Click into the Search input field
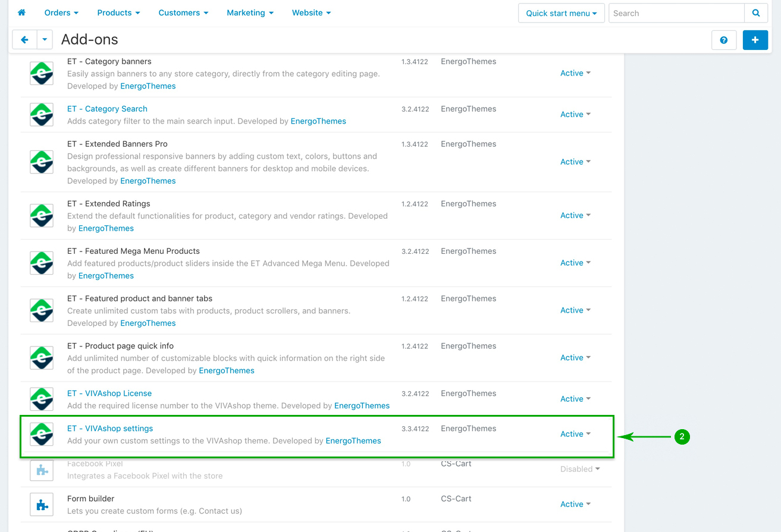Image resolution: width=781 pixels, height=532 pixels. tap(676, 13)
